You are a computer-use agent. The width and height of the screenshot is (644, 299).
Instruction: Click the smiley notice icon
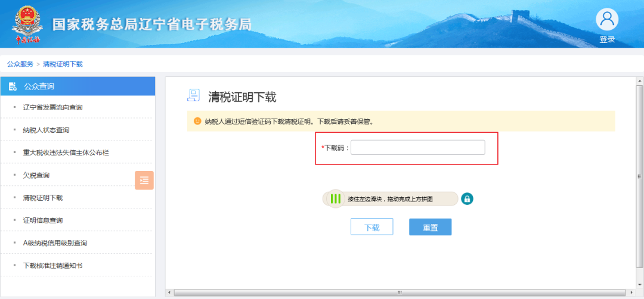pyautogui.click(x=197, y=122)
